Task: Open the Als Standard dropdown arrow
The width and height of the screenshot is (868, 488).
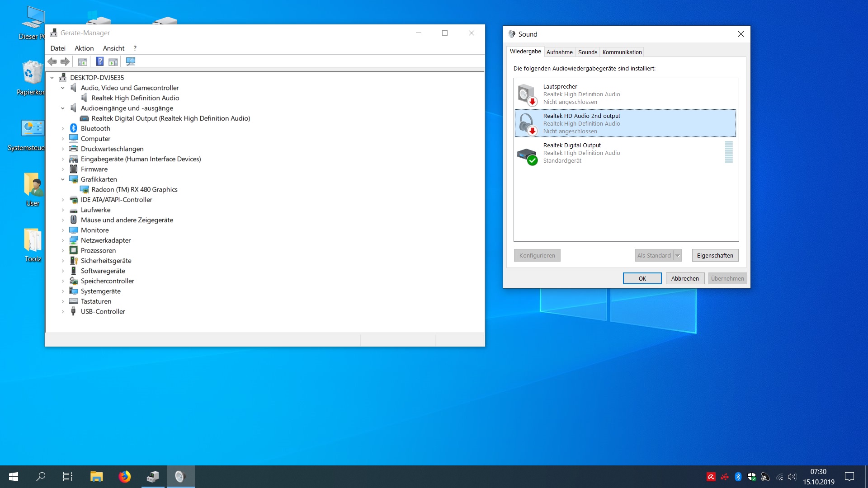Action: click(x=677, y=255)
